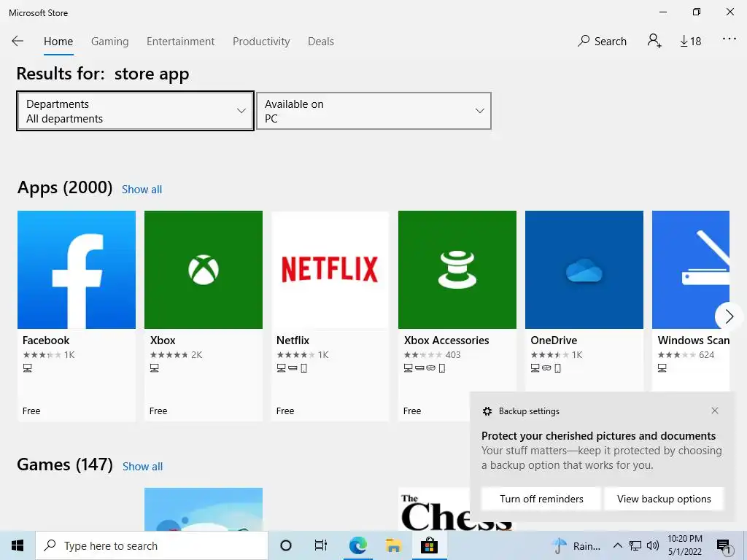Click the Backup settings gear icon
747x560 pixels.
tap(487, 411)
